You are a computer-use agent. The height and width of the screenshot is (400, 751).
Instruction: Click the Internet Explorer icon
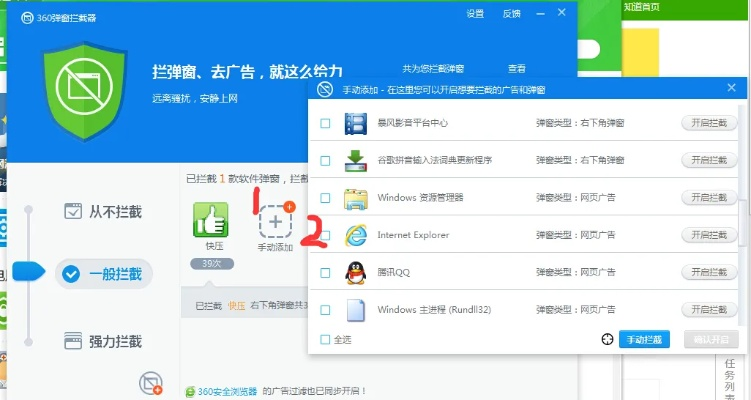pyautogui.click(x=356, y=235)
